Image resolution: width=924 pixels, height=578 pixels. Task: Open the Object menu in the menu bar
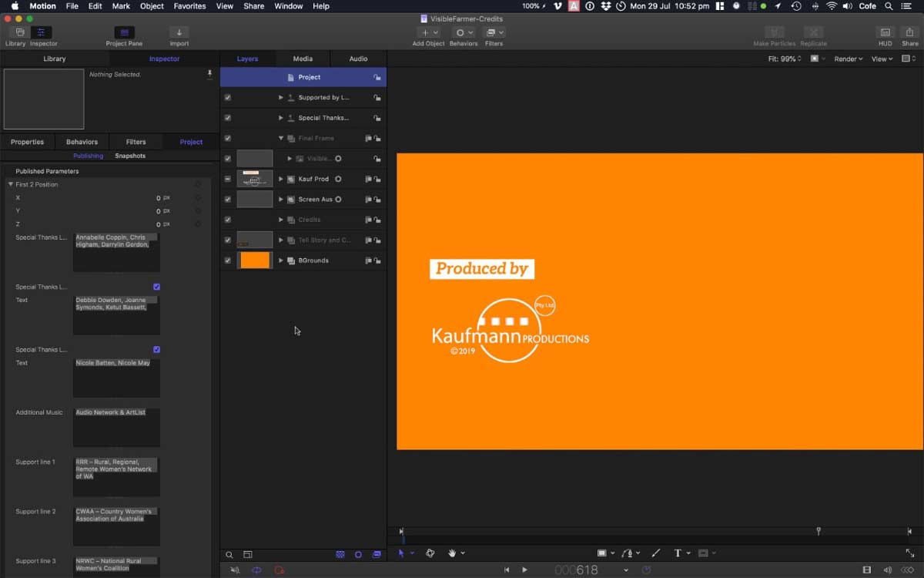tap(152, 6)
